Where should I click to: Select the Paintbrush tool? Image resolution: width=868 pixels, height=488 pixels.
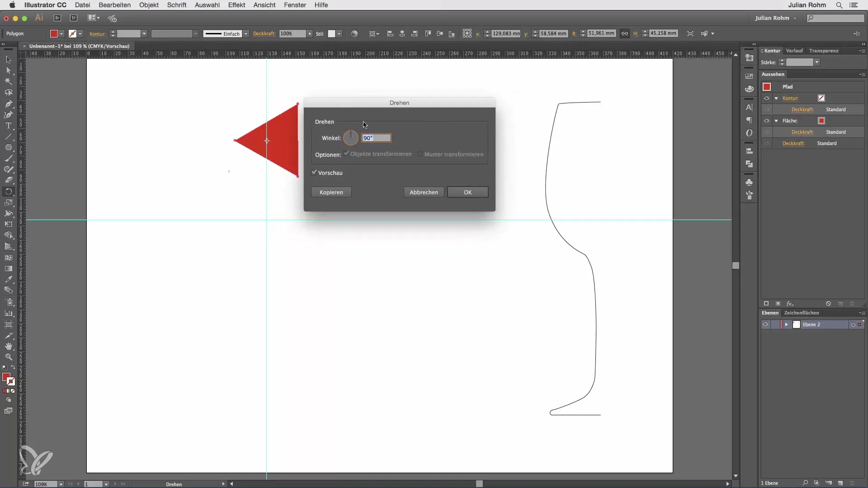8,159
